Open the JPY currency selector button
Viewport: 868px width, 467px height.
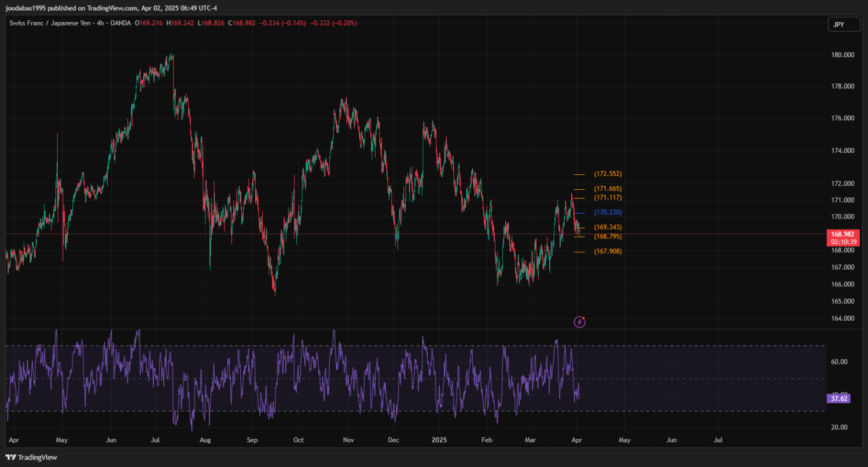pyautogui.click(x=838, y=24)
